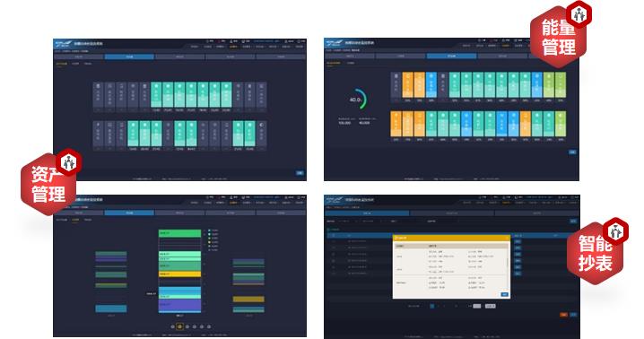Tick the table header checkbox in meter list

click(x=334, y=236)
